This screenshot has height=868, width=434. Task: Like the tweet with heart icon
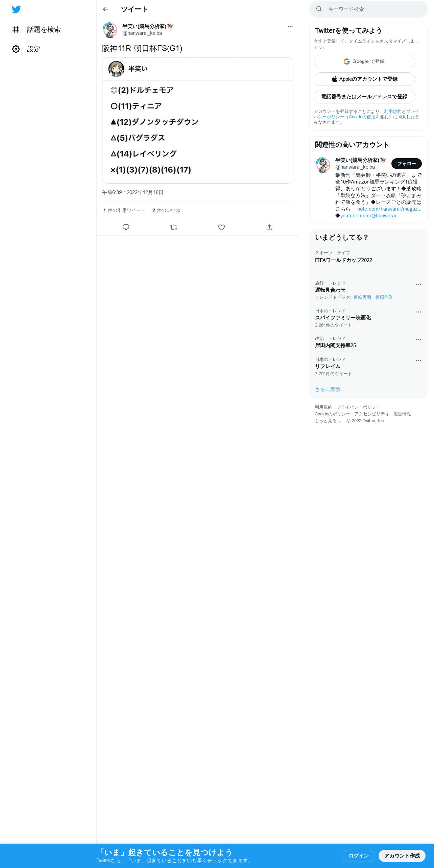point(221,227)
